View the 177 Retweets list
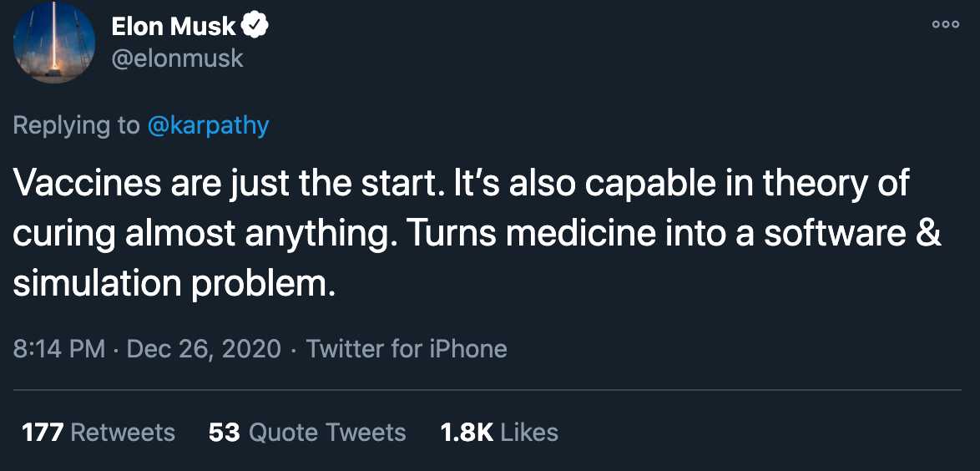Screen dimensions: 980x471 [x=99, y=432]
